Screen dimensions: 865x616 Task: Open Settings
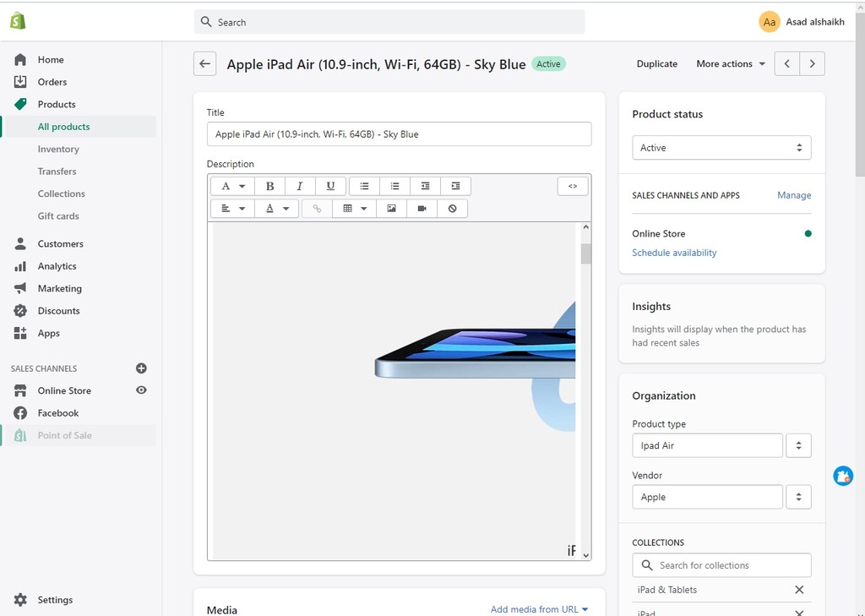click(x=55, y=599)
